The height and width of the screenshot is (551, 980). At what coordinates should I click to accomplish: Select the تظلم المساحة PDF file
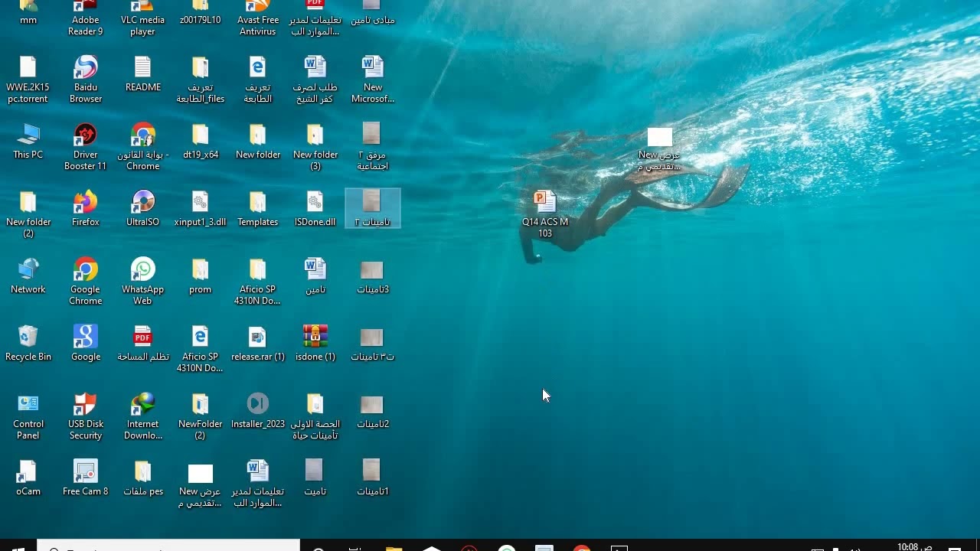click(x=142, y=344)
